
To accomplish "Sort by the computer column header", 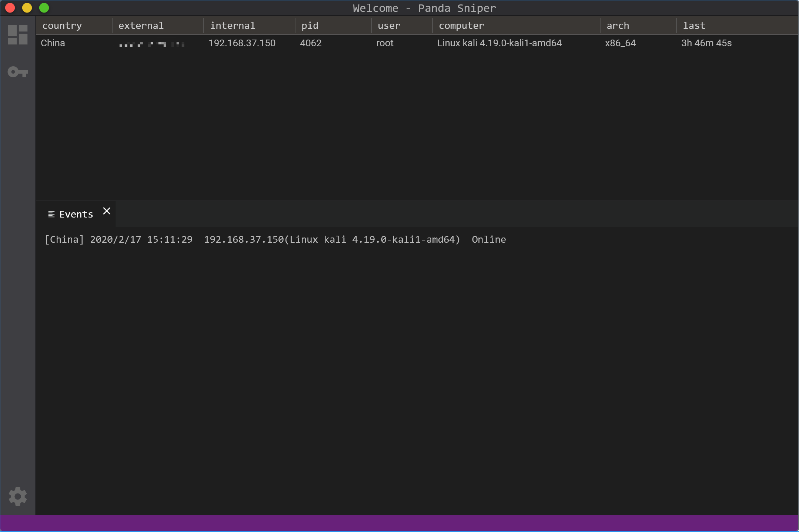I will tap(461, 26).
